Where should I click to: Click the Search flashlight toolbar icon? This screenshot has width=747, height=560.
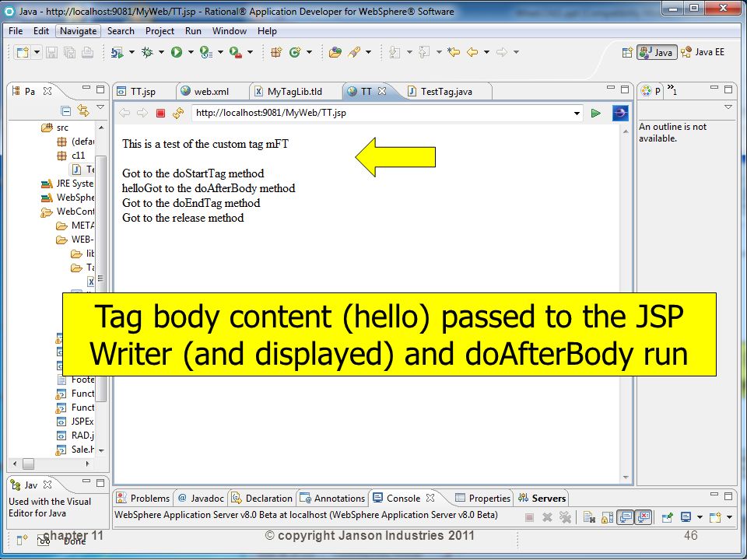pyautogui.click(x=354, y=52)
